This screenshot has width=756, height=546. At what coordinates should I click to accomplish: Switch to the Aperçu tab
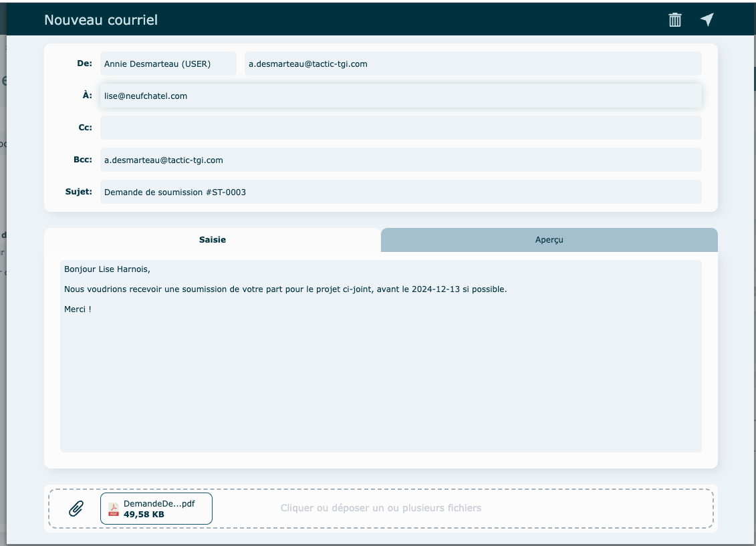549,240
